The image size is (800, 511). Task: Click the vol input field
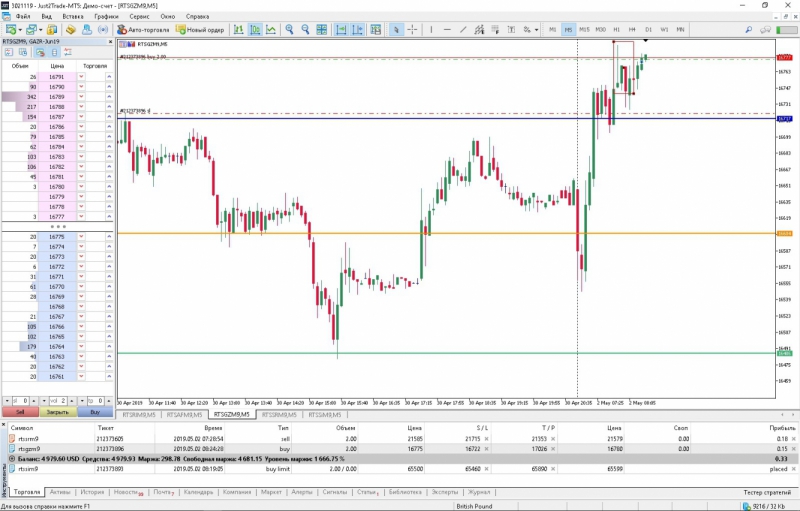[x=59, y=401]
